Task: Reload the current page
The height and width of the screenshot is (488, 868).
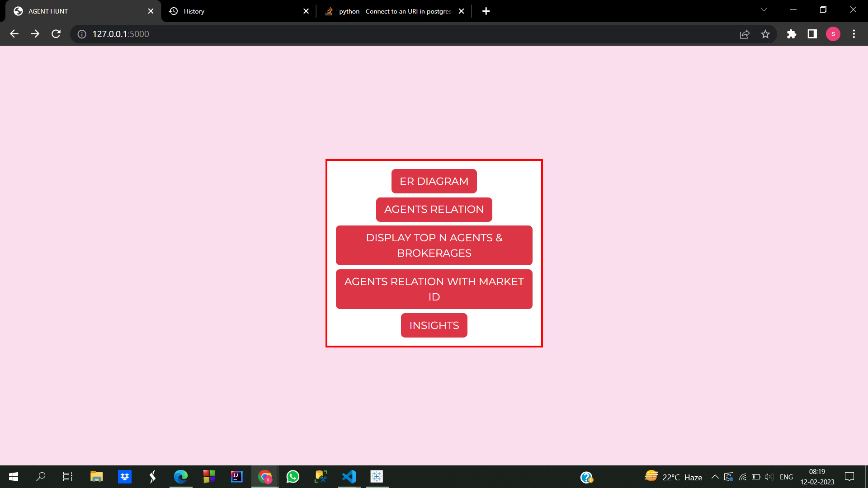Action: point(56,34)
